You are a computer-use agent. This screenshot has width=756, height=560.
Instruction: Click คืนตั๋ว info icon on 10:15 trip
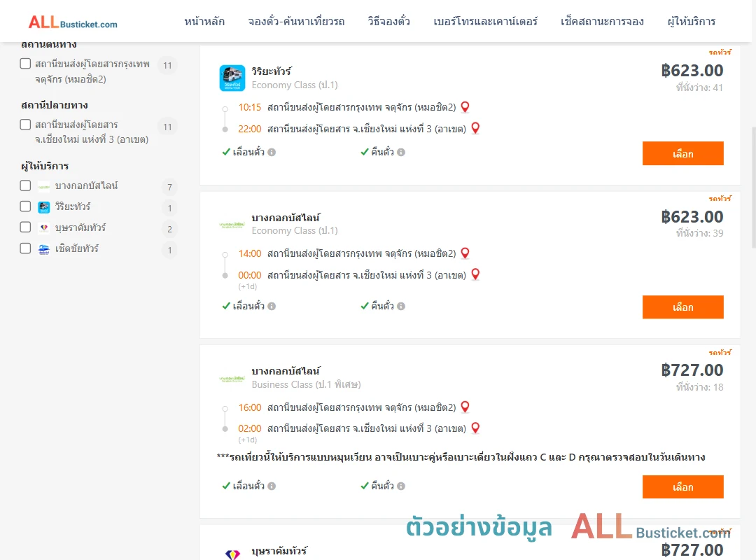point(401,153)
